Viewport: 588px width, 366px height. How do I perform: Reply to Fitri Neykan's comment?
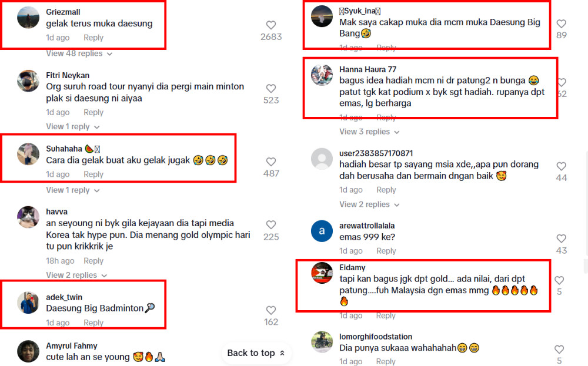click(93, 112)
